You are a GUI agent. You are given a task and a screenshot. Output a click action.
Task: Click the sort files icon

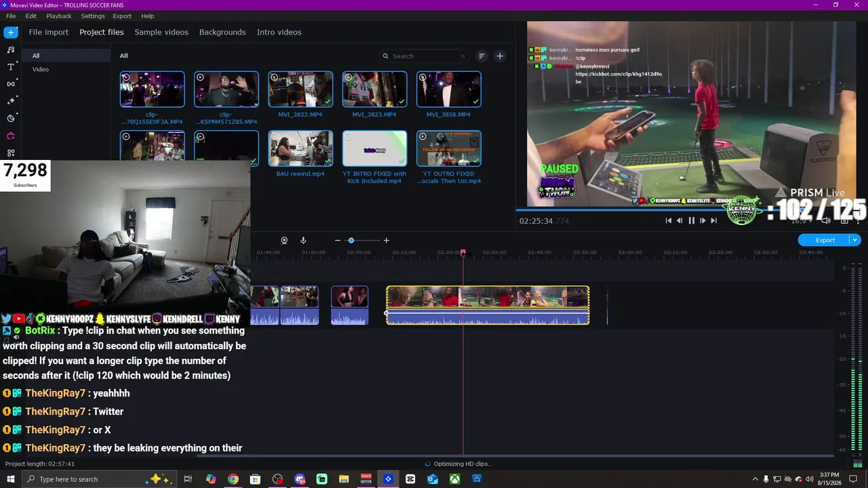[x=481, y=56]
